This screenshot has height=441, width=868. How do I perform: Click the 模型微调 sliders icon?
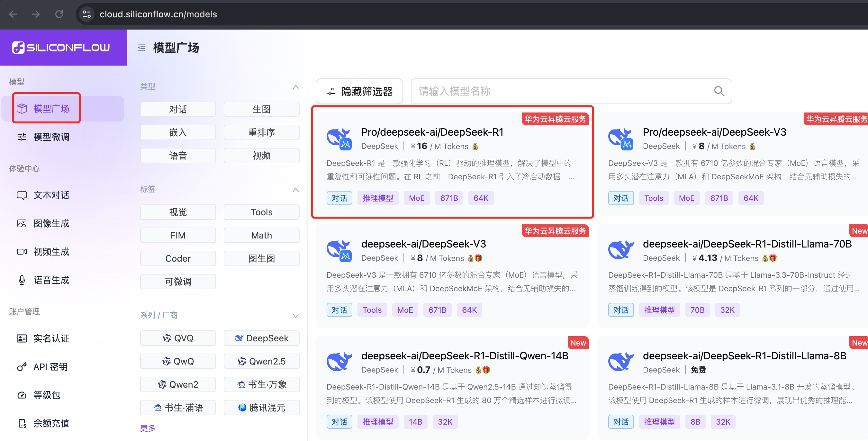tap(22, 137)
